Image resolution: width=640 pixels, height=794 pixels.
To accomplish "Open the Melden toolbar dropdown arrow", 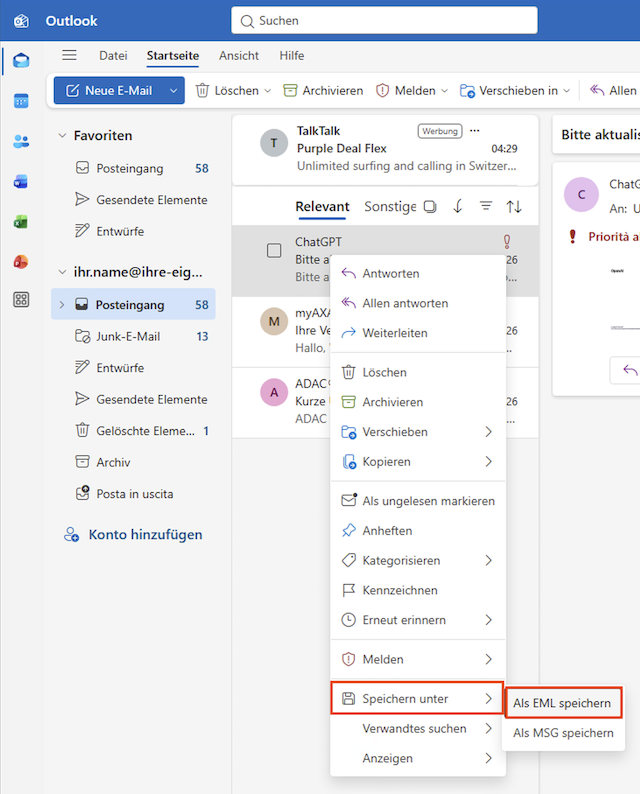I will [445, 91].
